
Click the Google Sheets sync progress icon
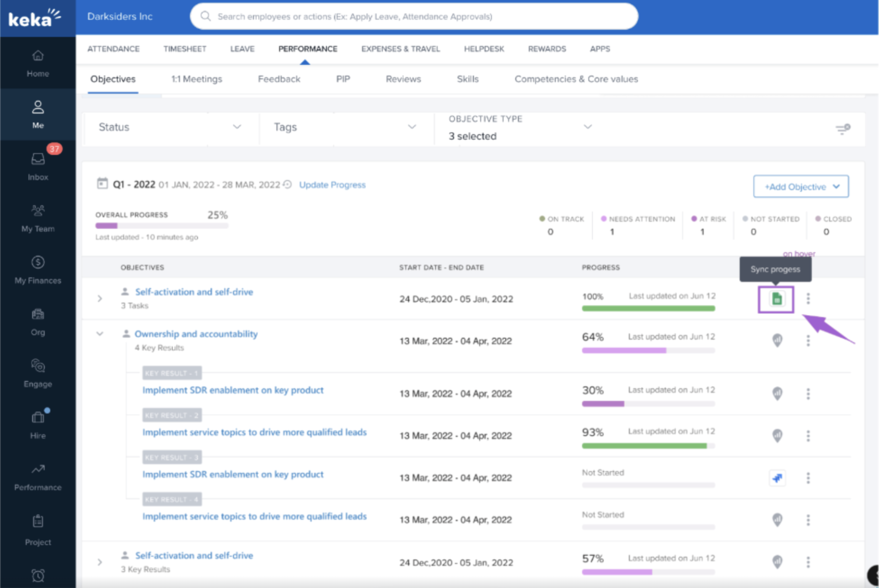pos(776,299)
